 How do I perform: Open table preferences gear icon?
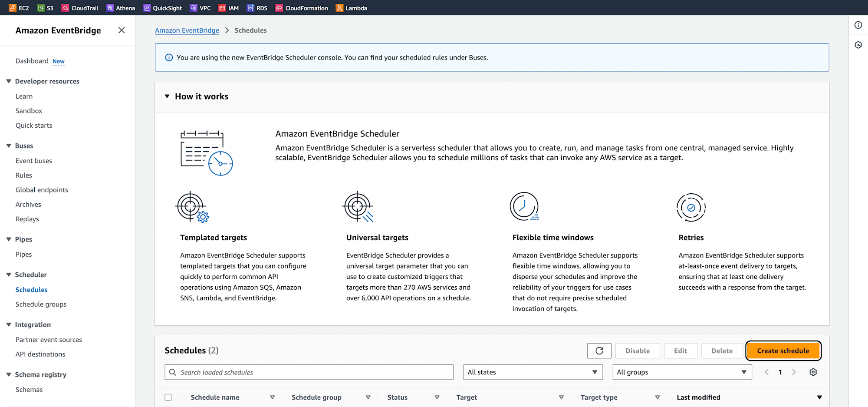813,372
